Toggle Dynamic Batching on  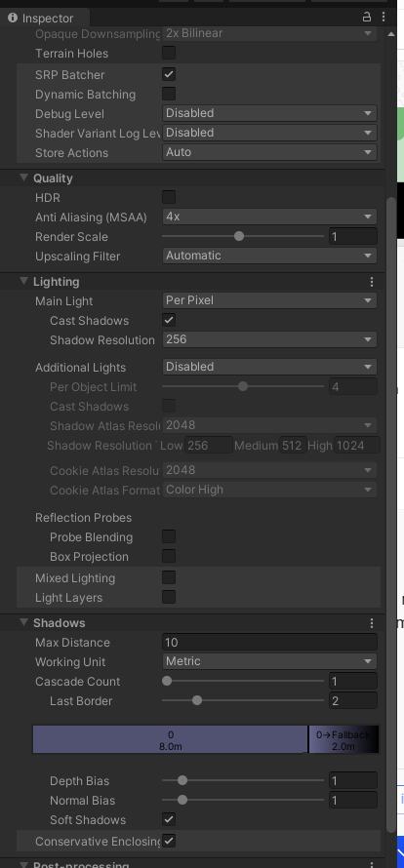pyautogui.click(x=169, y=94)
